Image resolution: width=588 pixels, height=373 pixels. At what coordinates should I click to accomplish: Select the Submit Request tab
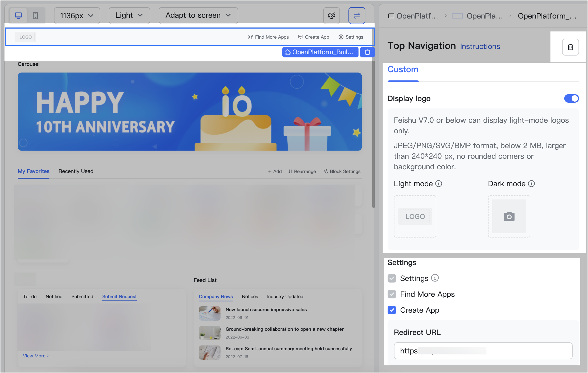[x=120, y=297]
